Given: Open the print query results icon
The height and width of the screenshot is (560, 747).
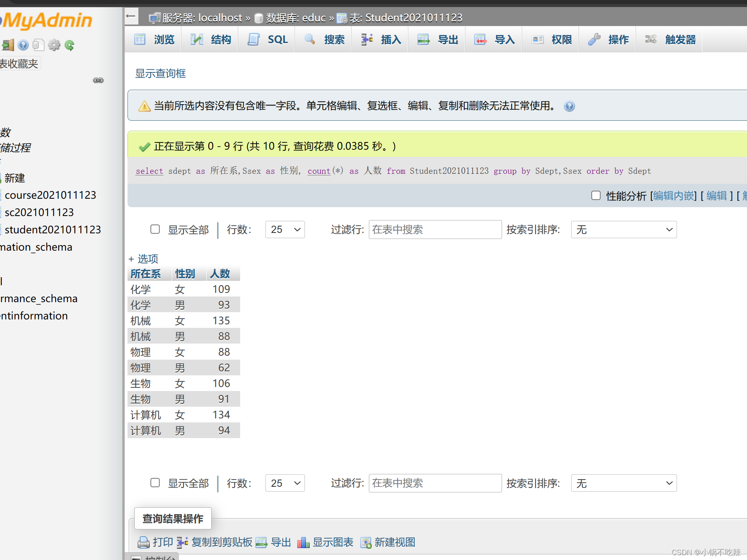Looking at the screenshot, I should point(143,542).
